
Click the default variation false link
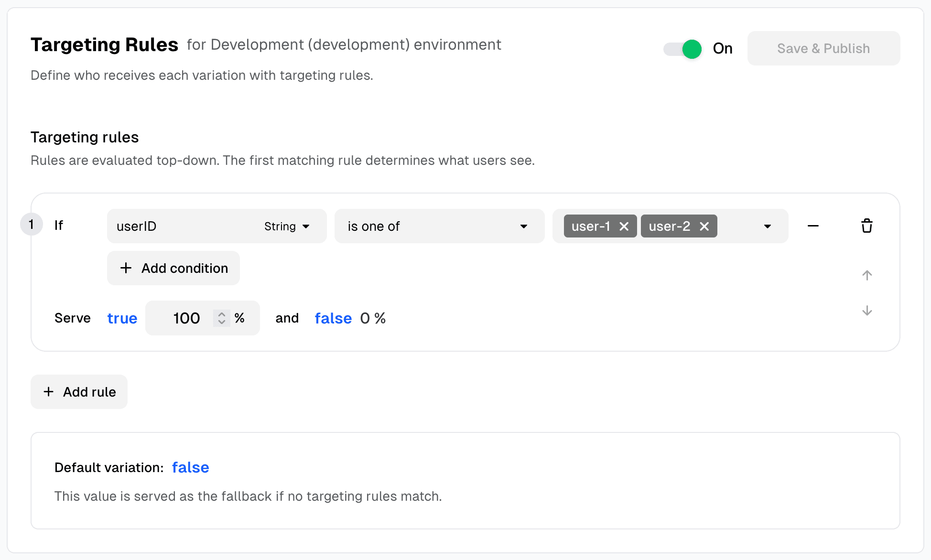pos(190,467)
